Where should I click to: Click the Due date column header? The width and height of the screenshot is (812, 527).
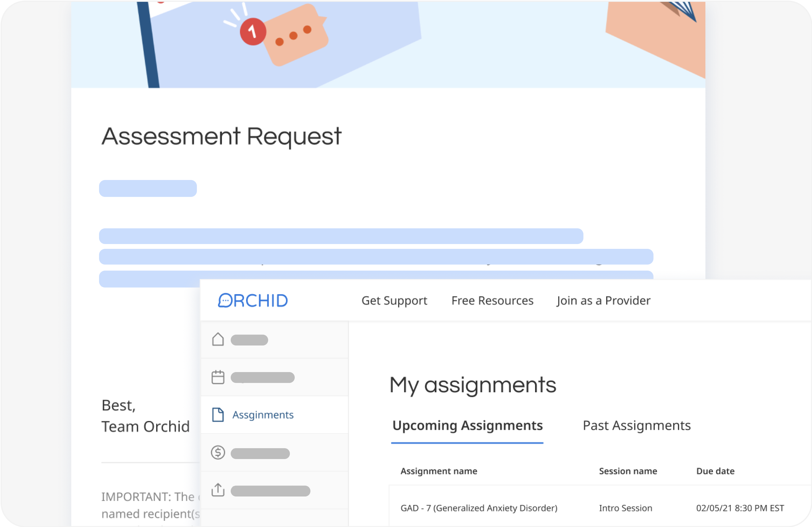tap(715, 471)
